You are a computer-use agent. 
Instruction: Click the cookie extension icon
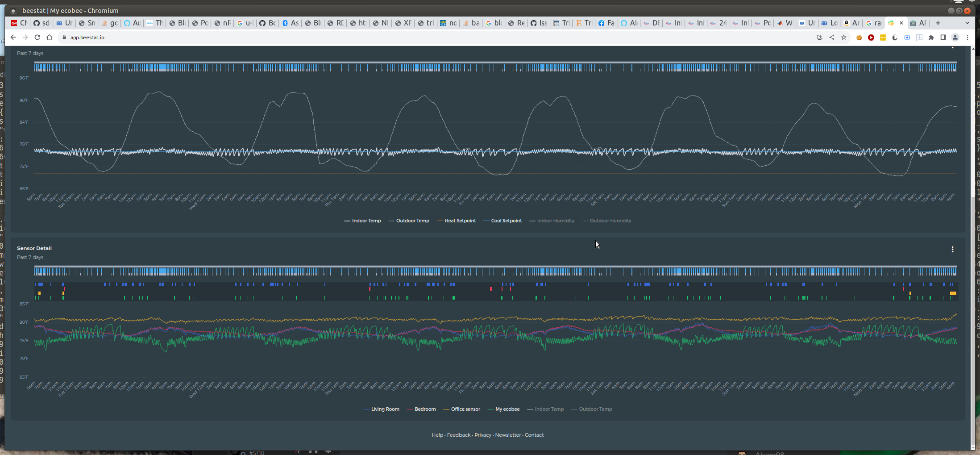tap(859, 38)
